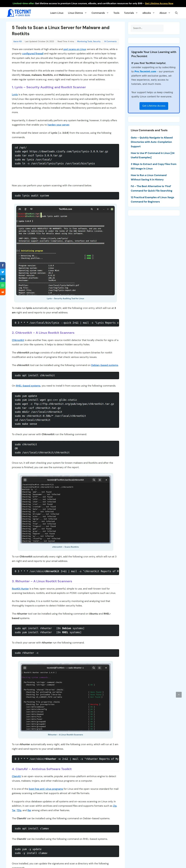Open the Lynis audit terminal screenshot
The image size is (186, 868).
point(65,251)
